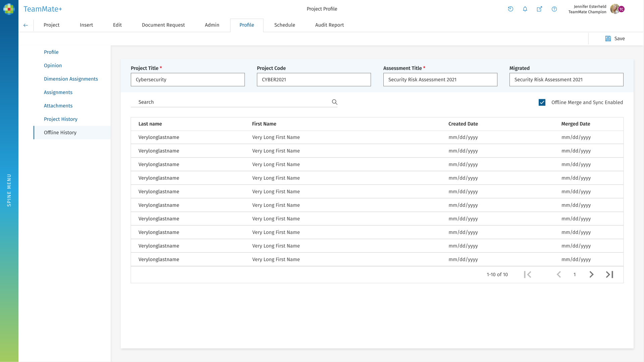Open Dimension Assignments link
This screenshot has height=362, width=644.
[x=71, y=79]
